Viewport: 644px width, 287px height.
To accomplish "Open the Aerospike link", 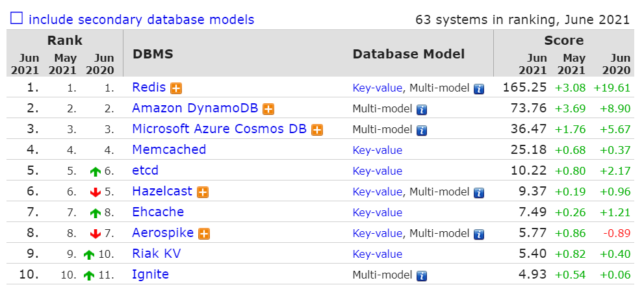I will [x=162, y=233].
